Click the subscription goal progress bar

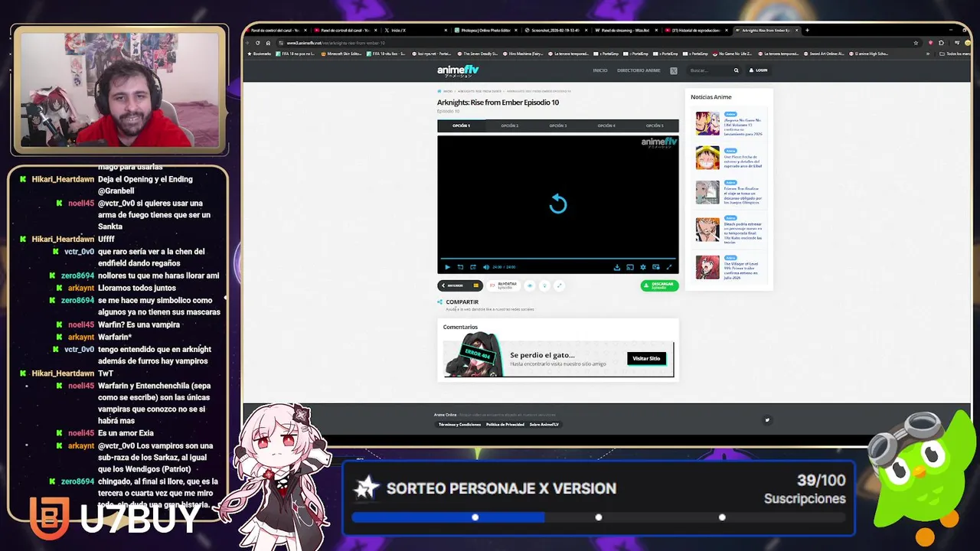tap(599, 518)
